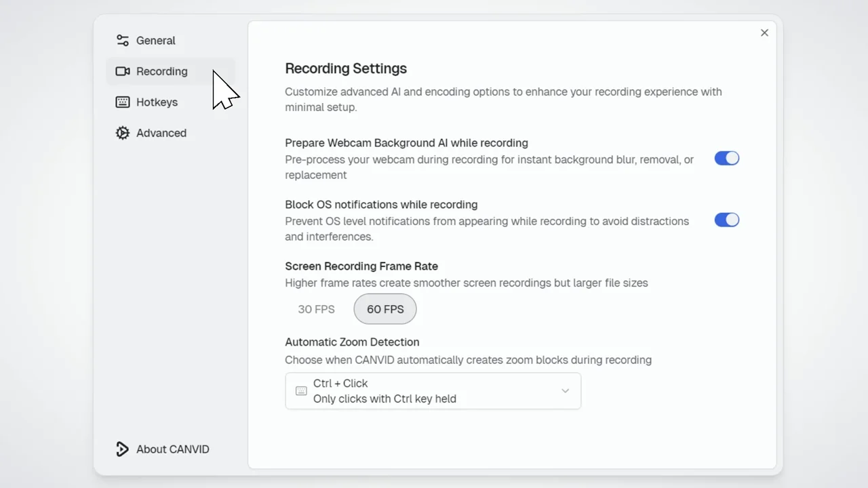This screenshot has height=488, width=868.
Task: Click the keyboard icon beside Hotkeys
Action: point(122,102)
